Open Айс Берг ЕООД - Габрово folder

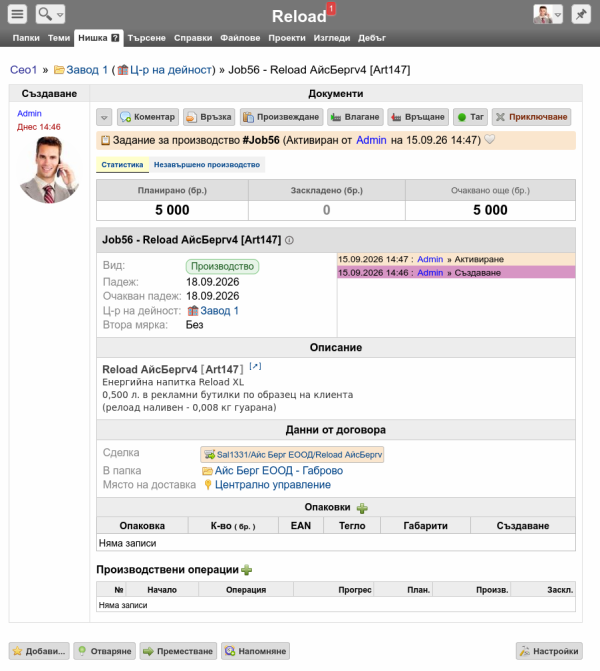click(x=279, y=471)
